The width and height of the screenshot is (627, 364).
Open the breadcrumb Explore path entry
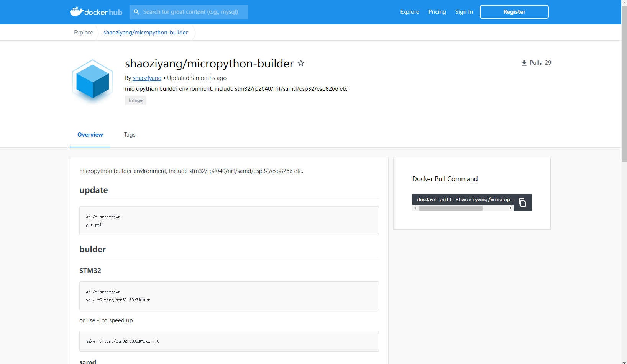(x=83, y=33)
